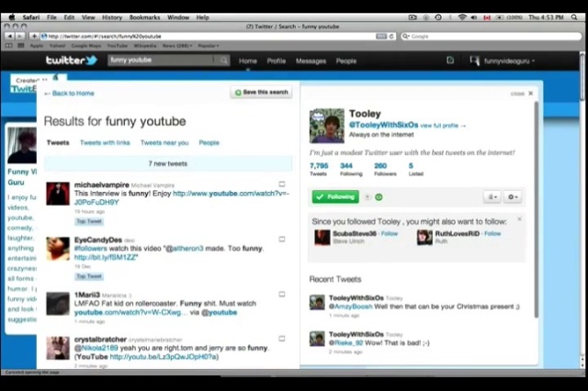Click the profile panel scrollbar
The width and height of the screenshot is (588, 391).
pyautogui.click(x=537, y=210)
